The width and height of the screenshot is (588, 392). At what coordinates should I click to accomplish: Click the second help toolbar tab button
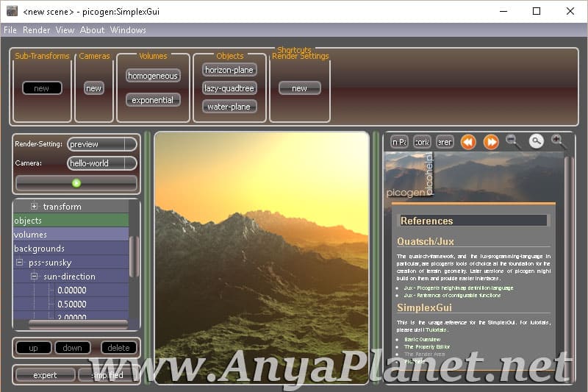[x=422, y=142]
